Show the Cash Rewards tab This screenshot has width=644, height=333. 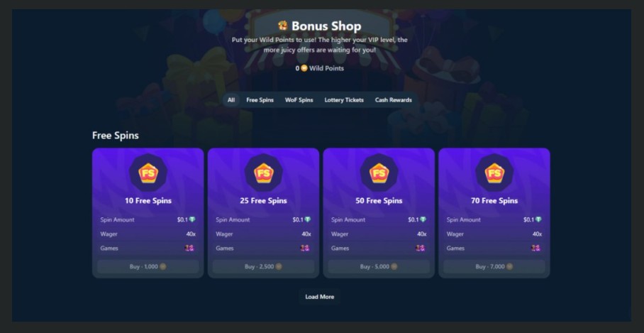pos(394,100)
